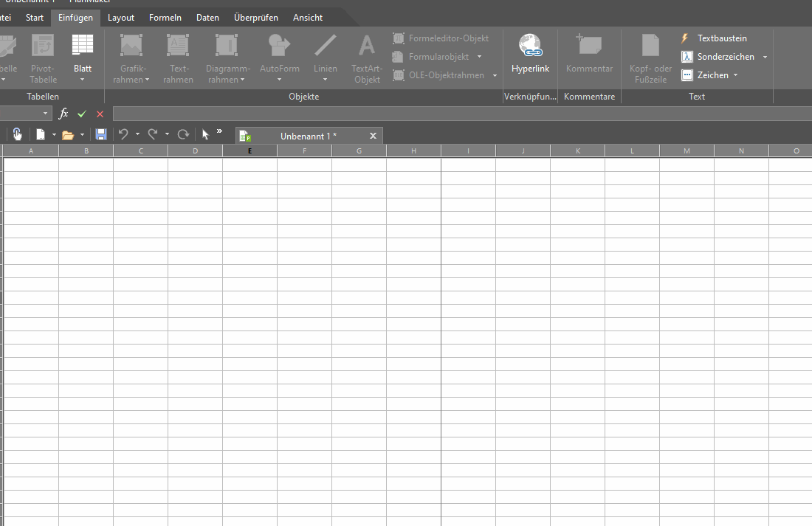Click the Sonderzeichen lambda icon

coord(687,56)
